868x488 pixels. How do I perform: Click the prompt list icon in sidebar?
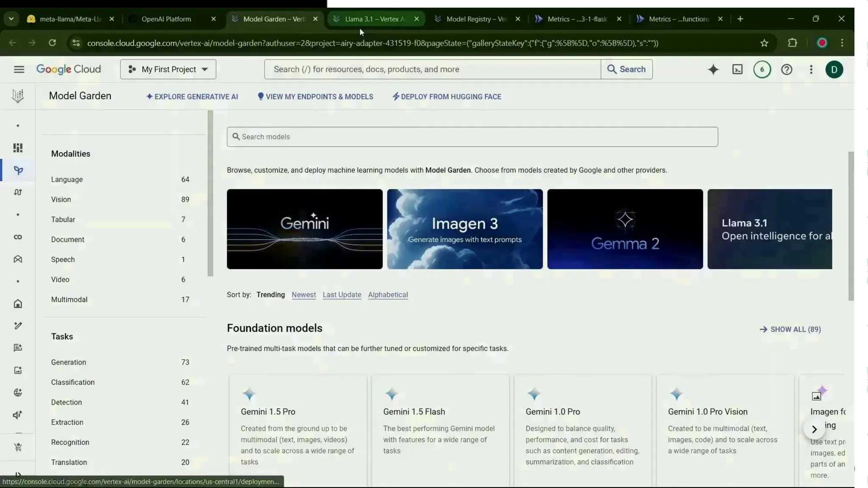18,348
